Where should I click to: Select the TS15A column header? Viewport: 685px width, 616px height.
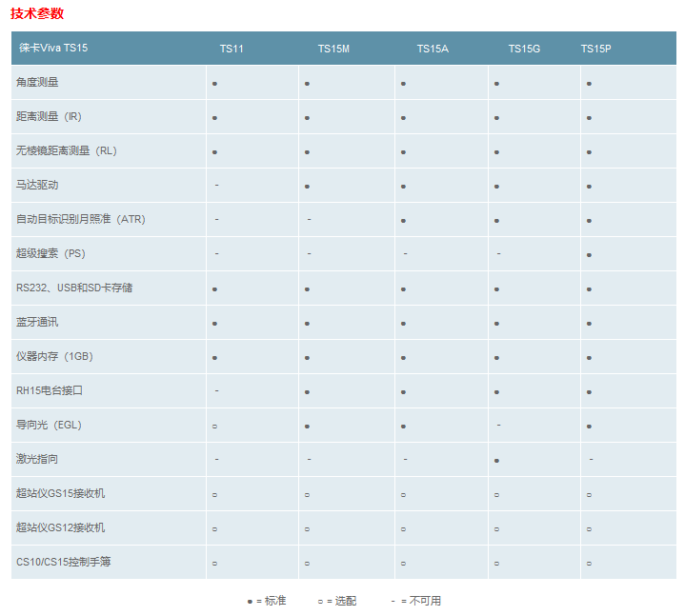[433, 49]
